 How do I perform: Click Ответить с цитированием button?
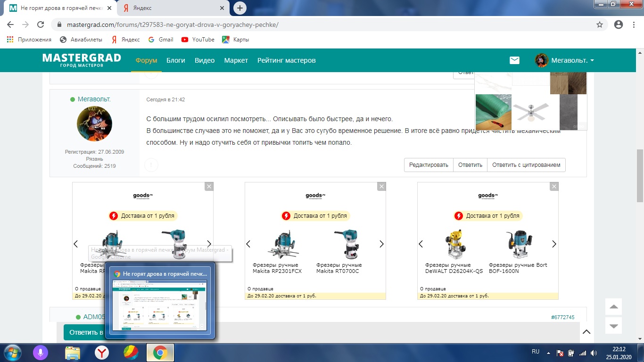coord(526,165)
